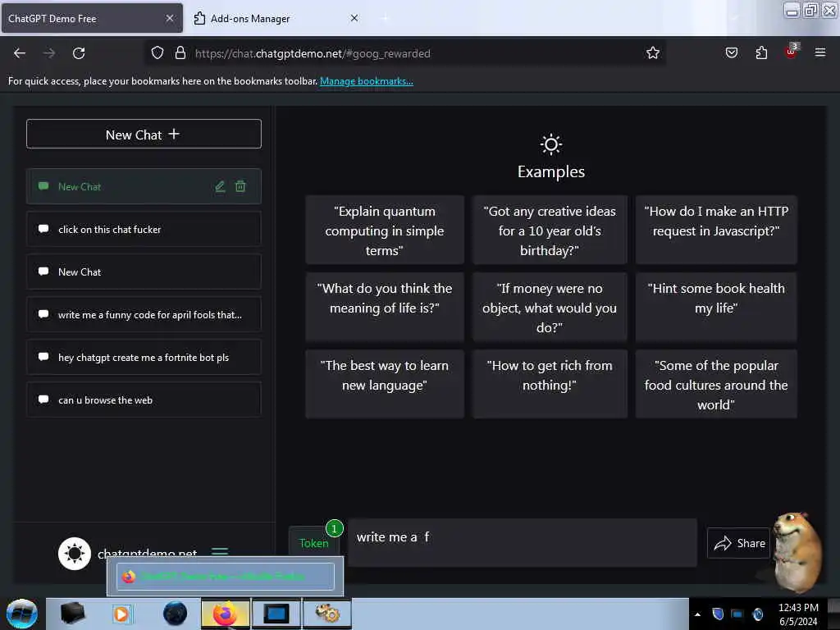This screenshot has height=630, width=840.
Task: Click the hamster mascot image
Action: tap(797, 552)
